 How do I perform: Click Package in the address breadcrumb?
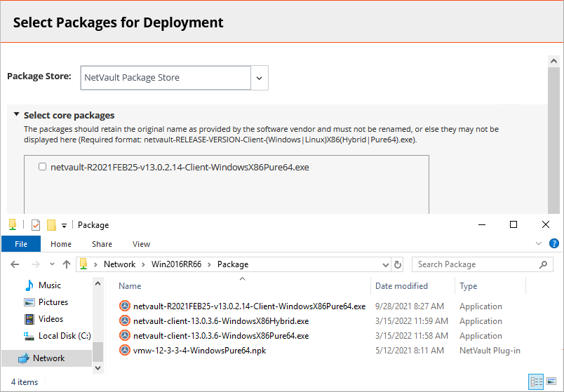pyautogui.click(x=233, y=264)
